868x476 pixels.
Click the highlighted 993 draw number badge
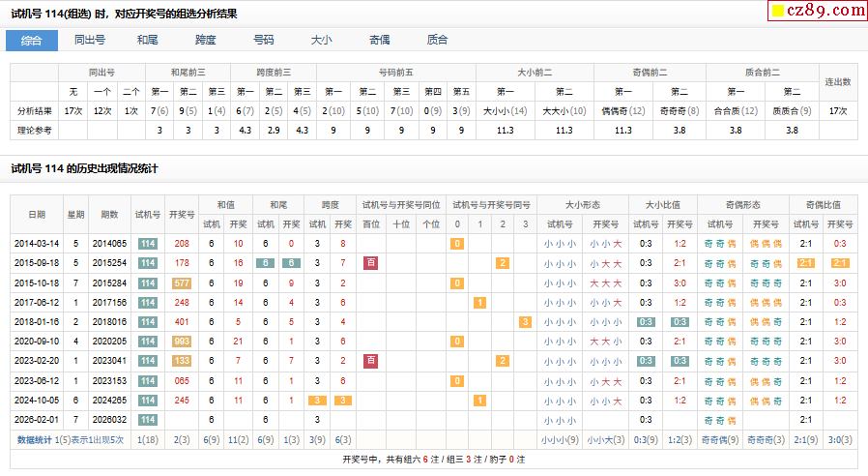tap(182, 342)
